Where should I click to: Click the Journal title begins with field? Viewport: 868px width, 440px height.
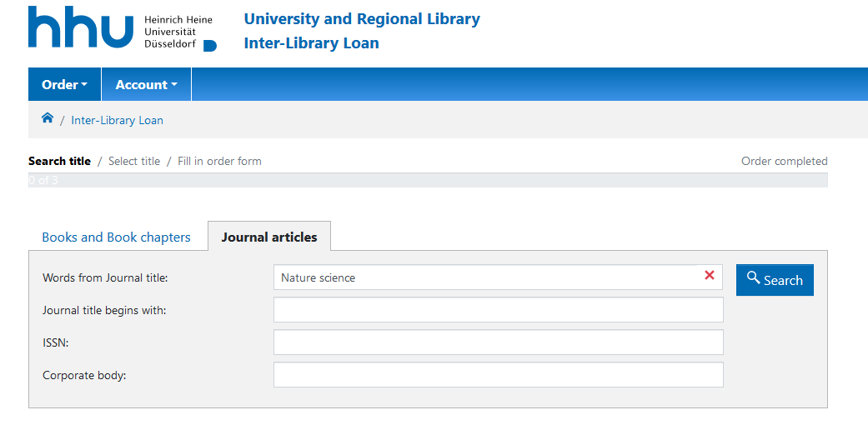[498, 310]
